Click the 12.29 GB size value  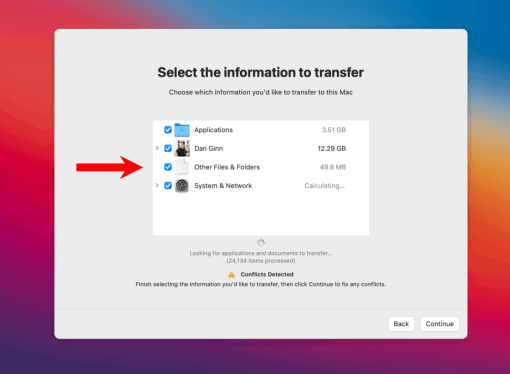point(332,148)
